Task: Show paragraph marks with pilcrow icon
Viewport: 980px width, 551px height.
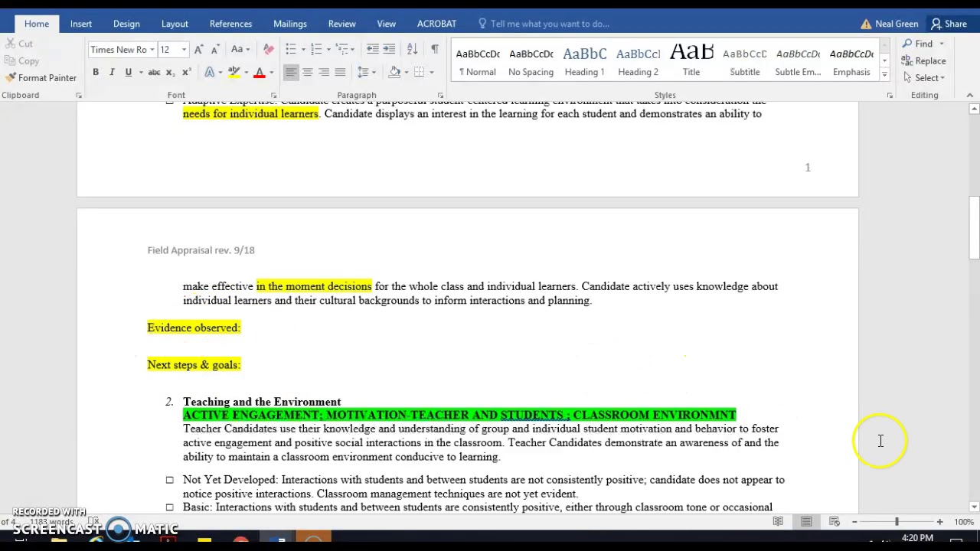Action: [434, 49]
